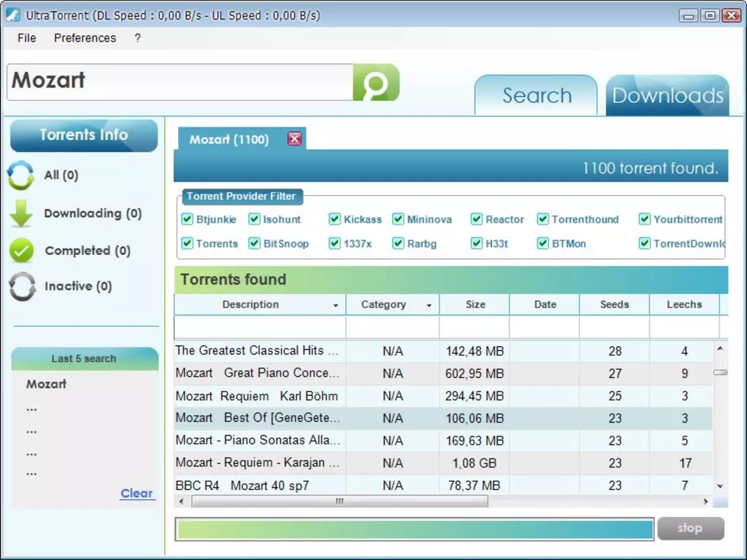Click the stop button

point(690,528)
